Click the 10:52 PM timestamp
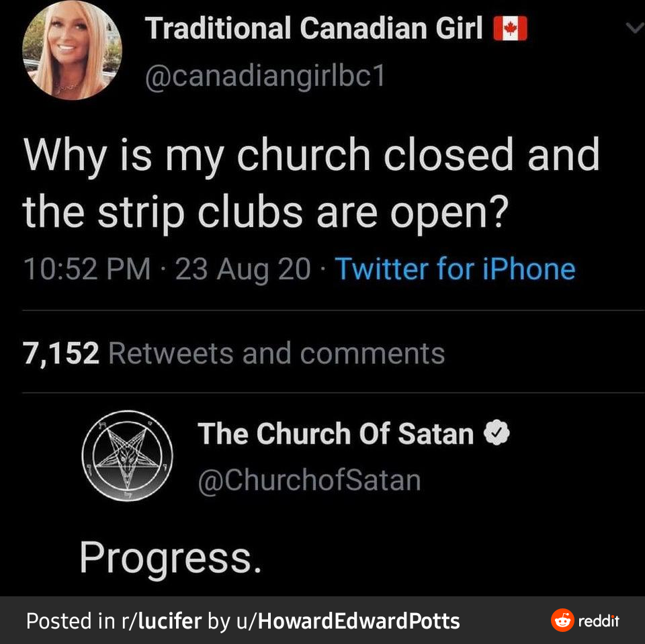This screenshot has width=645, height=644. coord(87,269)
